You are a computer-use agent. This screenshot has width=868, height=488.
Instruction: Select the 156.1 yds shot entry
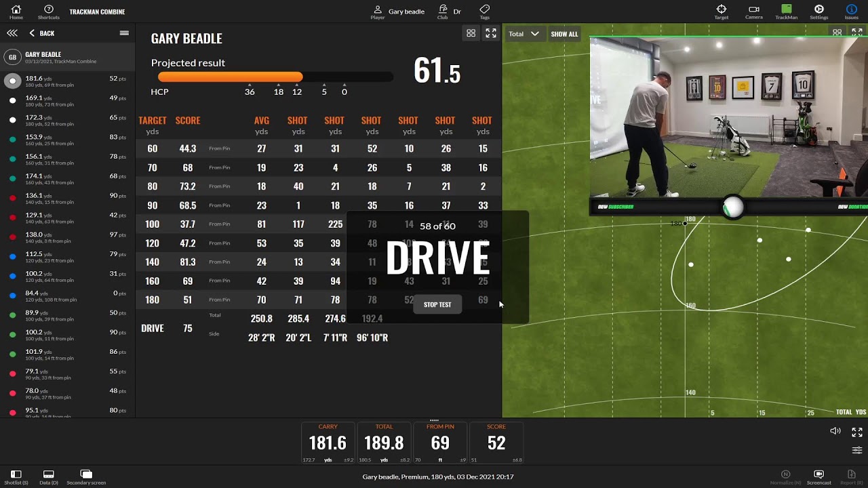(68, 159)
